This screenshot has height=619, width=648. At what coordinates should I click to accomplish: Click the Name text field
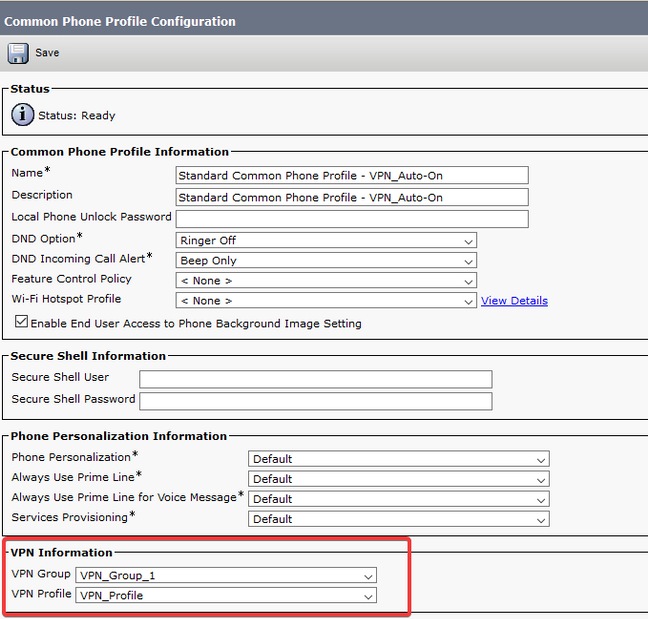[x=351, y=175]
